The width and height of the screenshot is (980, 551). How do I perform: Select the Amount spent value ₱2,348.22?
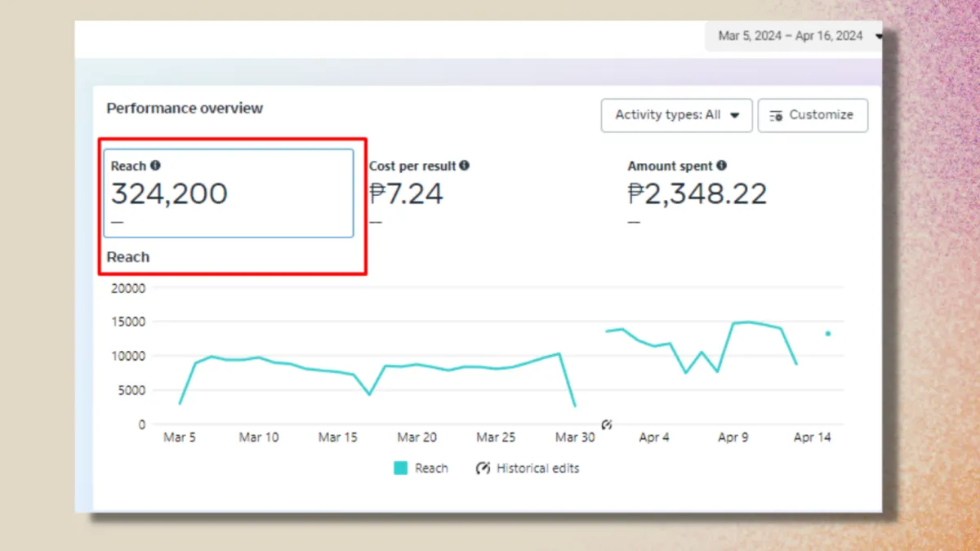(697, 194)
